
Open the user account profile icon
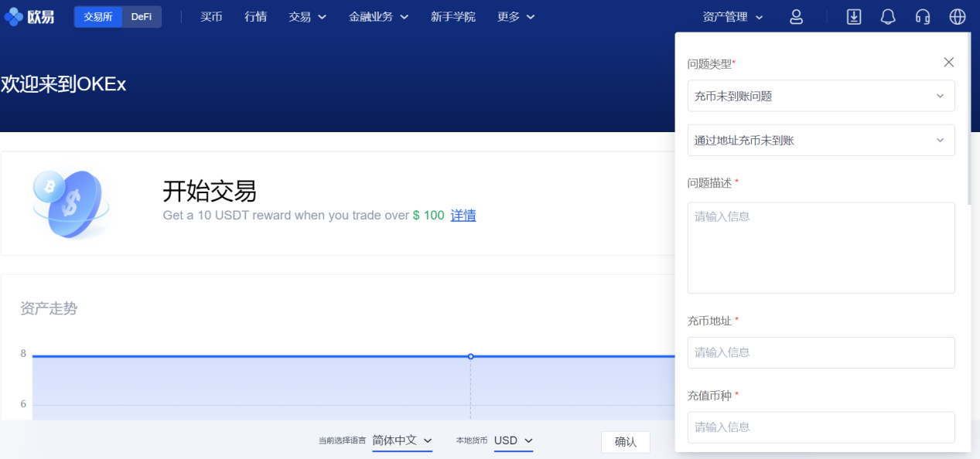point(796,17)
